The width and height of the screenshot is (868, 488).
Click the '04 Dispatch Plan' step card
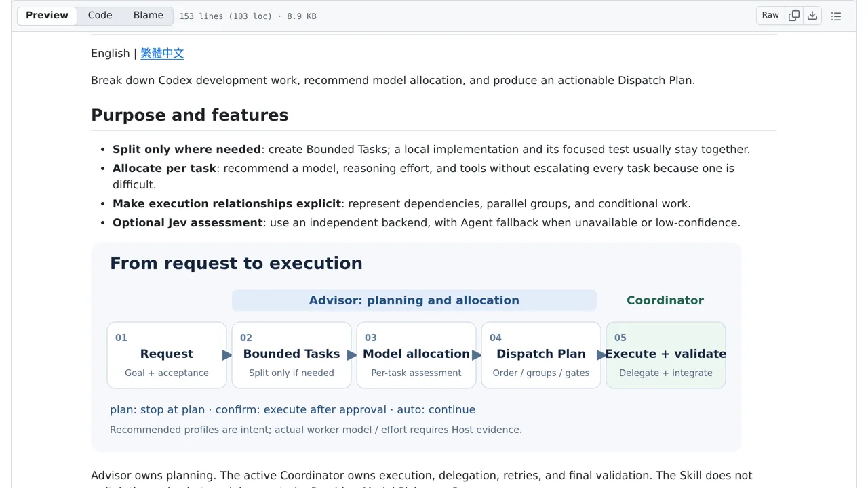pyautogui.click(x=541, y=355)
